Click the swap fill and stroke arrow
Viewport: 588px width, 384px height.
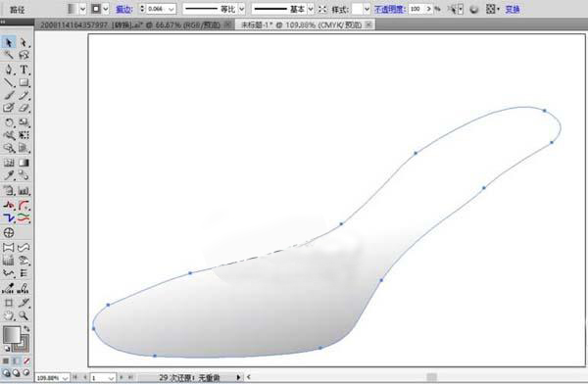(26, 329)
